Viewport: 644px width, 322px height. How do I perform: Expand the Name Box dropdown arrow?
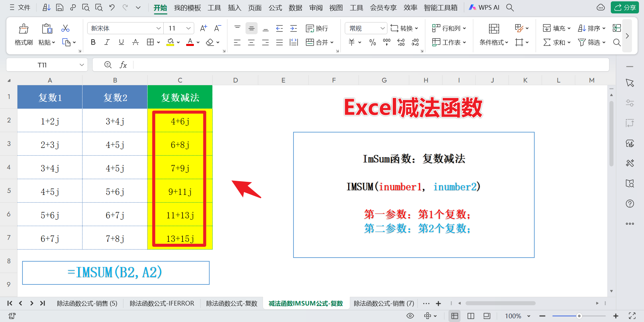[82, 65]
